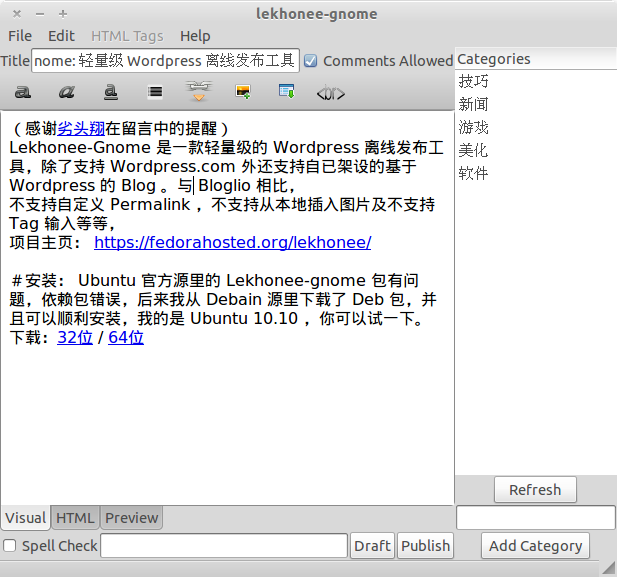The height and width of the screenshot is (577, 617).
Task: Open the File menu
Action: 20,36
